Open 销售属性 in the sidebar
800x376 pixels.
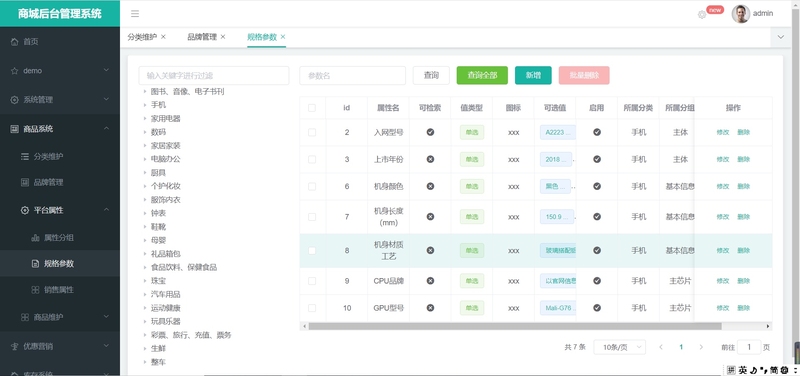pyautogui.click(x=60, y=290)
